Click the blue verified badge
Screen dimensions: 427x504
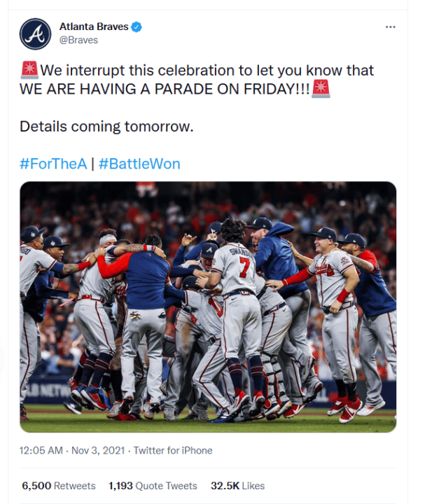[137, 27]
